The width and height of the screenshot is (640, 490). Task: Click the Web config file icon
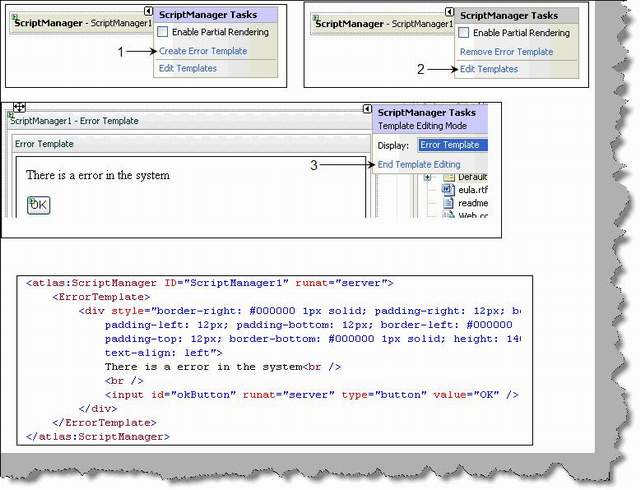point(449,214)
